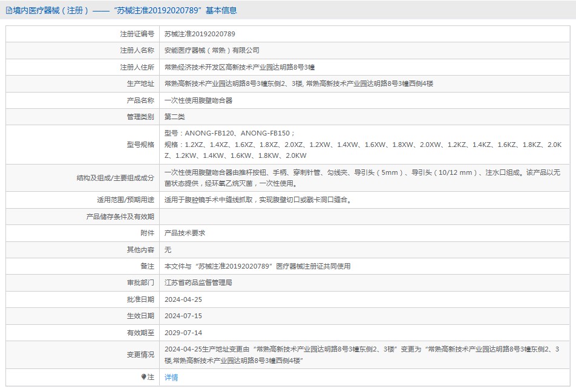Click the 变更情况 change description text

[363, 354]
